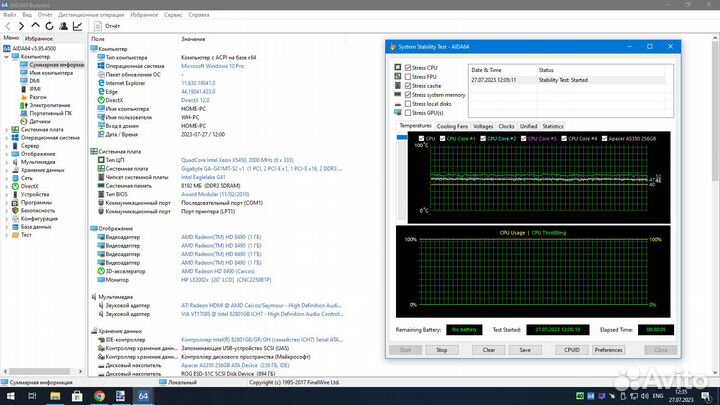Expand the Хранение данных tree node
This screenshot has height=405, width=720.
click(x=6, y=170)
